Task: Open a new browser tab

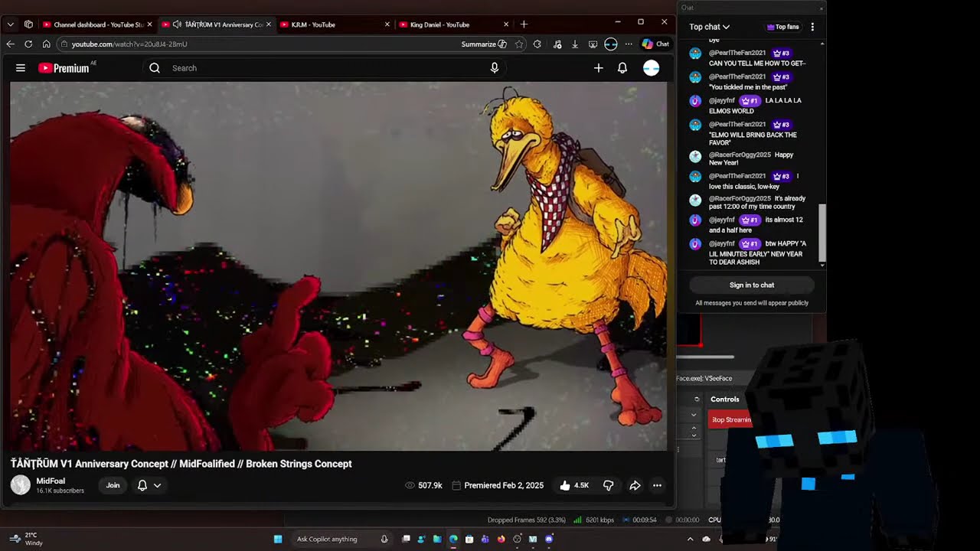Action: (x=524, y=24)
